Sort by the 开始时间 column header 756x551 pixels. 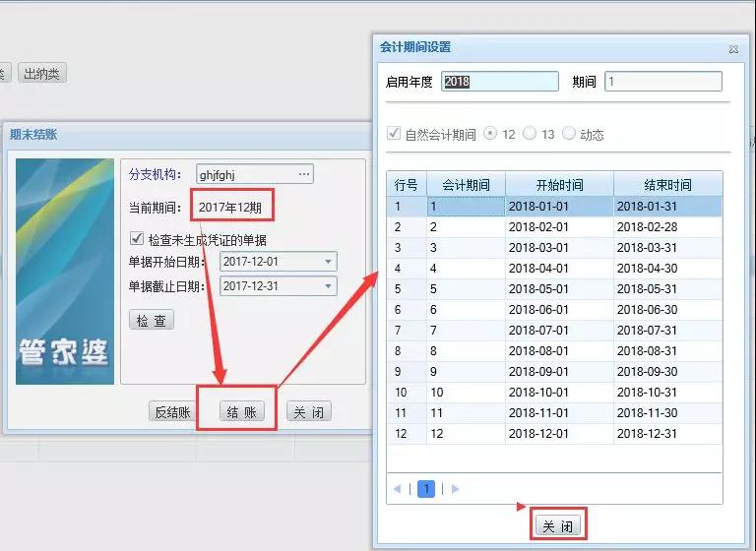tap(559, 185)
